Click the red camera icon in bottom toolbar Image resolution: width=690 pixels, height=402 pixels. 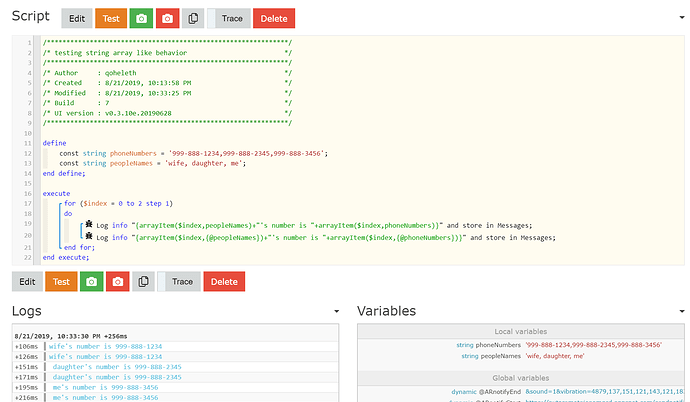click(x=119, y=282)
